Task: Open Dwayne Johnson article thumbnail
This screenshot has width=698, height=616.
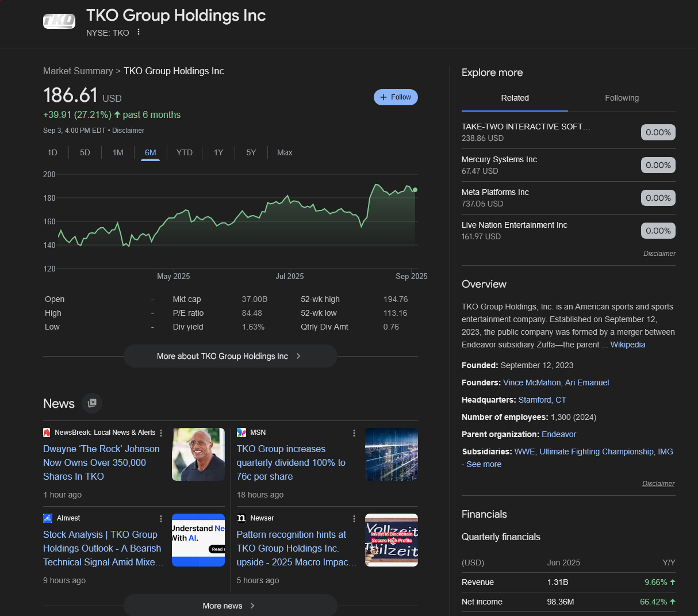Action: [x=198, y=454]
